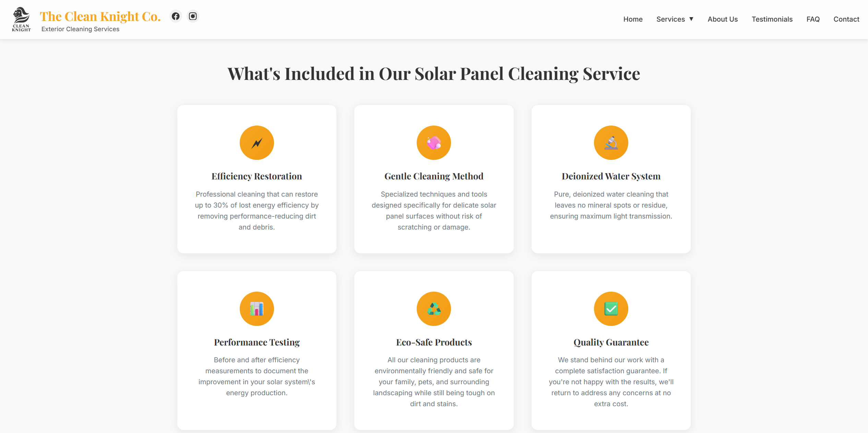Navigate to Testimonials
The image size is (868, 433).
772,19
